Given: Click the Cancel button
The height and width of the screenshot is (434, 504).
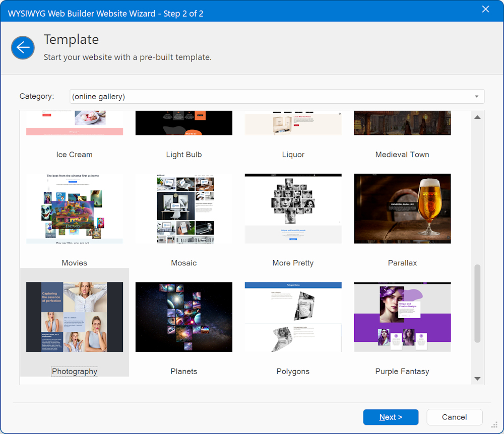Looking at the screenshot, I should (454, 417).
